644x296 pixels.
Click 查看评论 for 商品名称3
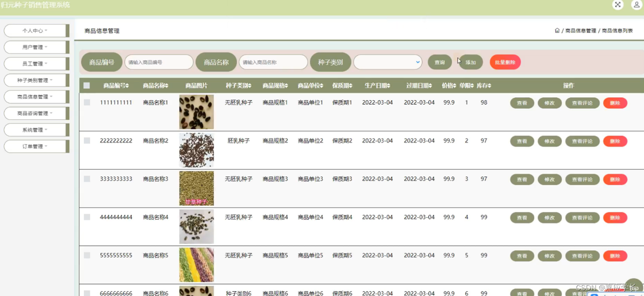click(x=582, y=180)
